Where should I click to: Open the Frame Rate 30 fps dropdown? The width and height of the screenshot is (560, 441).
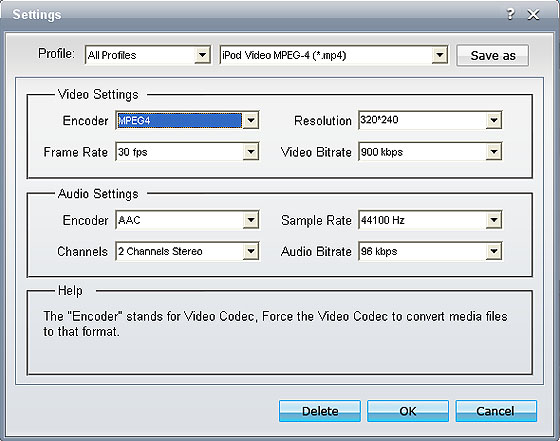click(251, 152)
